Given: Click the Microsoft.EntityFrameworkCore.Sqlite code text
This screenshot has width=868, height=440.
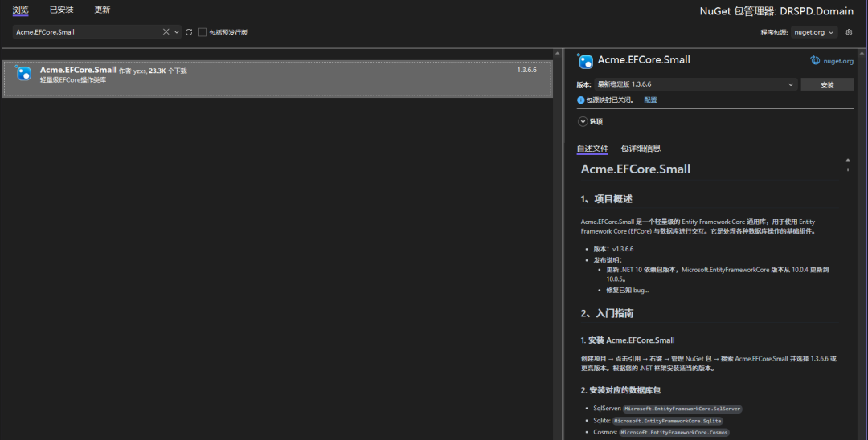Looking at the screenshot, I should [668, 421].
